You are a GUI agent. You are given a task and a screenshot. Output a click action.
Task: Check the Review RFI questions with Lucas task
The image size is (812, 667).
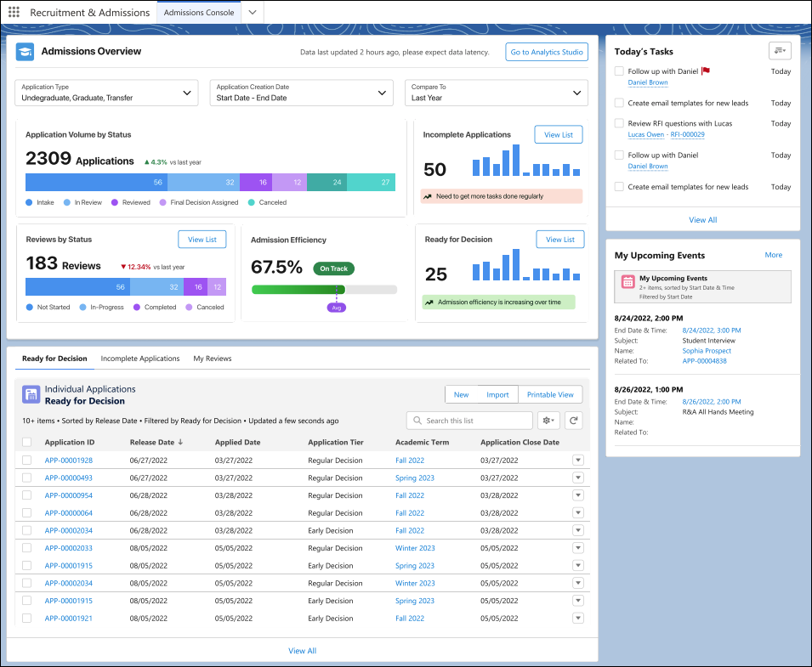pyautogui.click(x=619, y=123)
